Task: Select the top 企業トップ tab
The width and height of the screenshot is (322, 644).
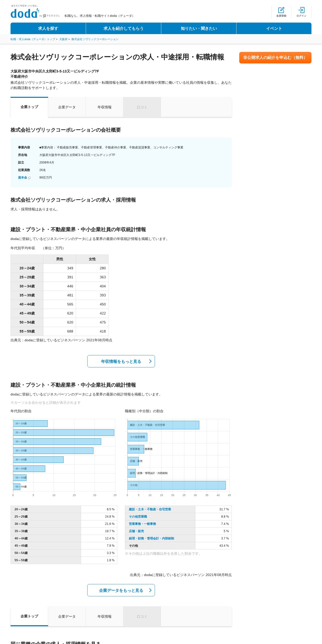Action: click(x=29, y=107)
